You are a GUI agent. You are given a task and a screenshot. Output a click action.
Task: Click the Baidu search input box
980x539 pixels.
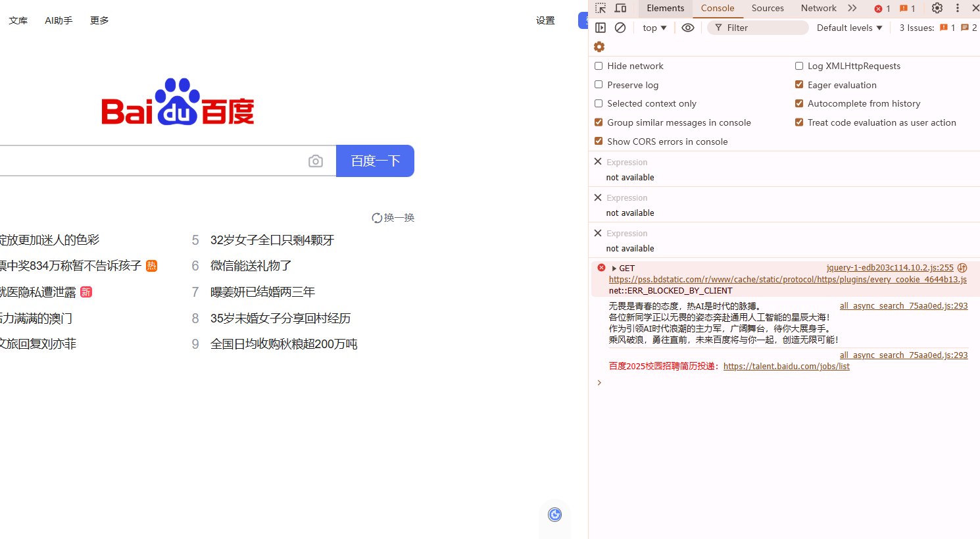[x=150, y=161]
